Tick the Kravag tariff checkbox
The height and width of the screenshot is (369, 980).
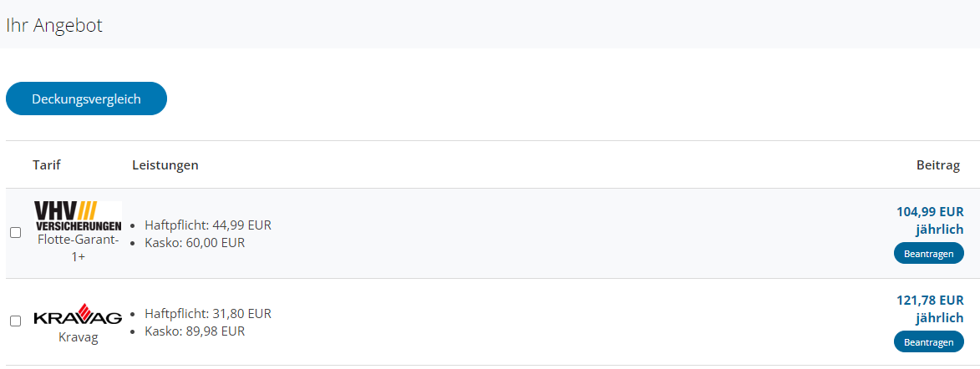point(16,321)
